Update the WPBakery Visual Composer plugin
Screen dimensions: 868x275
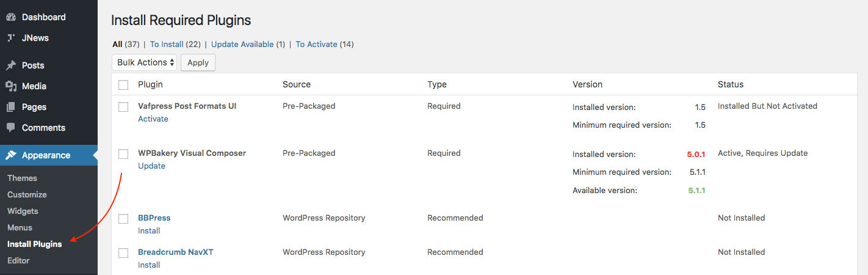pyautogui.click(x=151, y=166)
